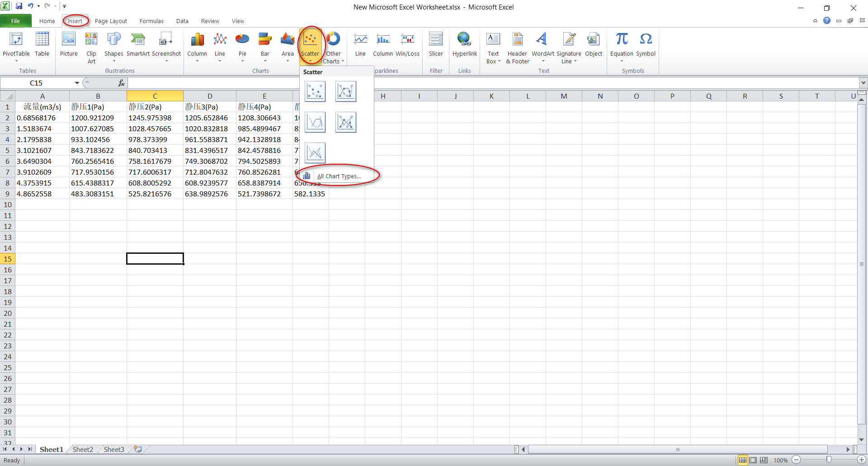This screenshot has height=466, width=868.
Task: Choose the Scatter with Smooth Lines chart type
Action: point(315,122)
